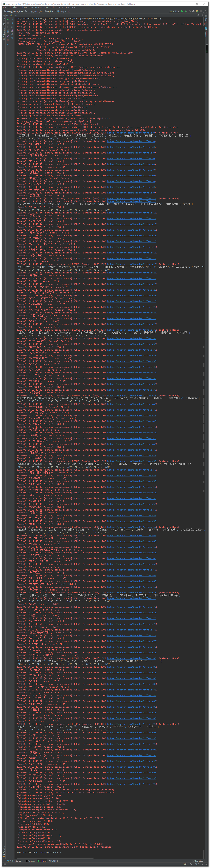
Task: Click the Restore Layout icon in Run sidebar
Action: point(8,32)
